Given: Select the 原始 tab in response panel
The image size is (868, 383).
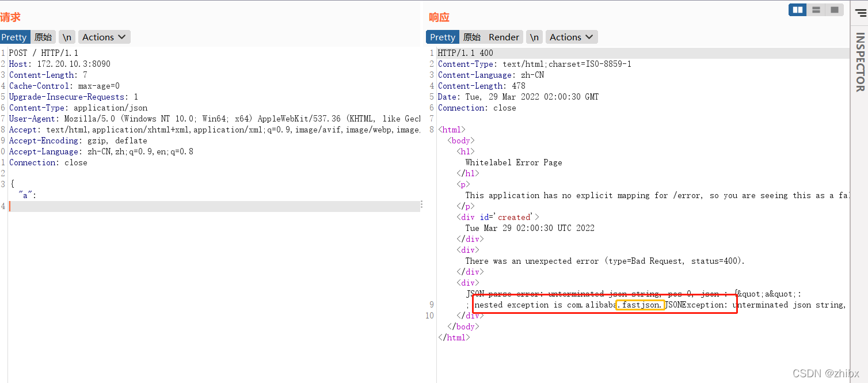Looking at the screenshot, I should 472,37.
